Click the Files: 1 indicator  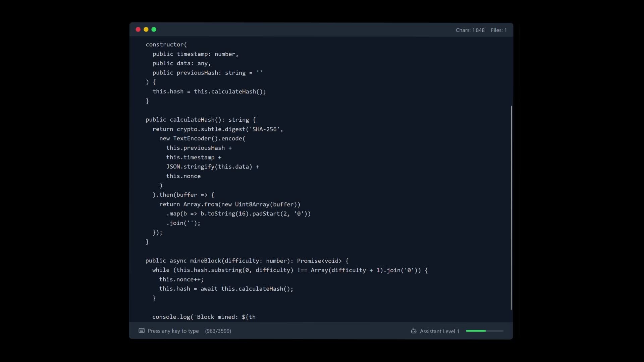click(499, 30)
